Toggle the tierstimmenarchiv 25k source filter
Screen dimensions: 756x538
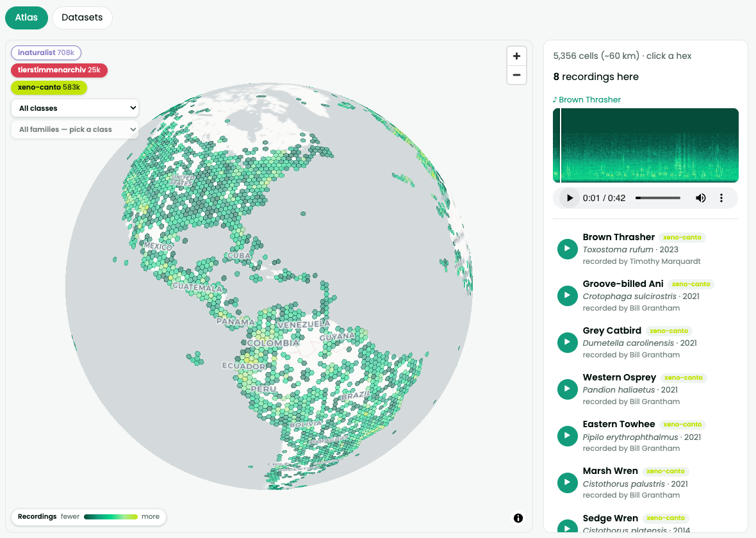(60, 70)
